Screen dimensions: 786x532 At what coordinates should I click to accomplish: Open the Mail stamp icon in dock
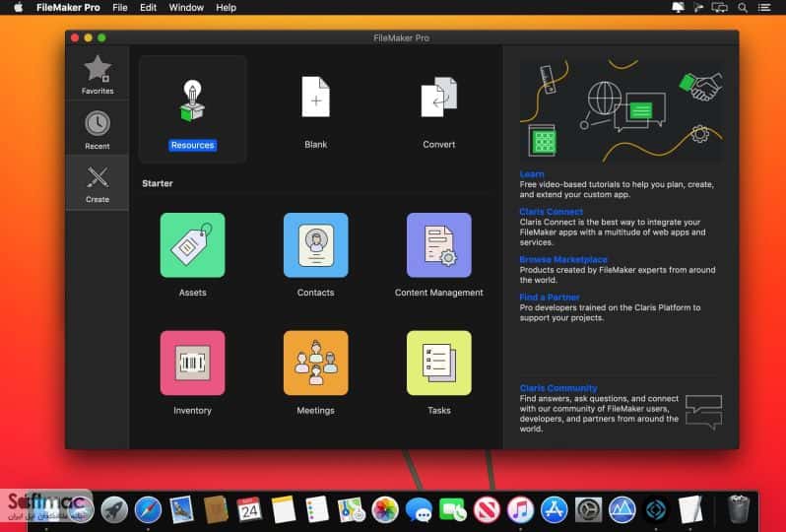(x=181, y=510)
